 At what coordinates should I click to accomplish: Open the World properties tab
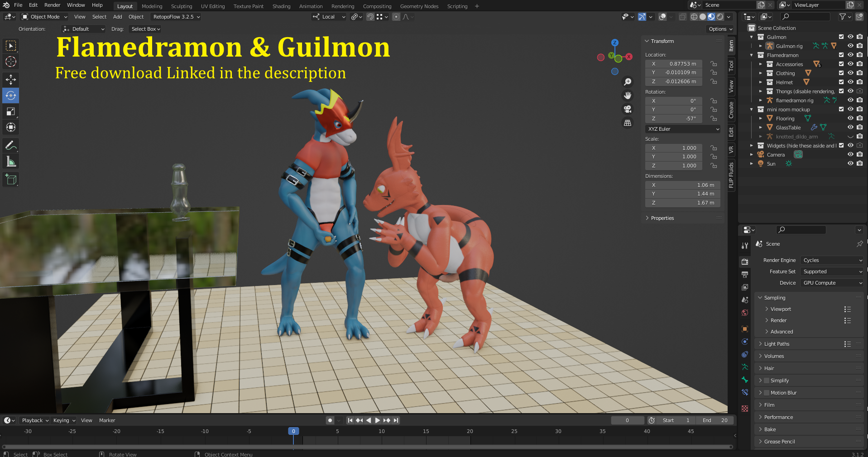pyautogui.click(x=745, y=313)
